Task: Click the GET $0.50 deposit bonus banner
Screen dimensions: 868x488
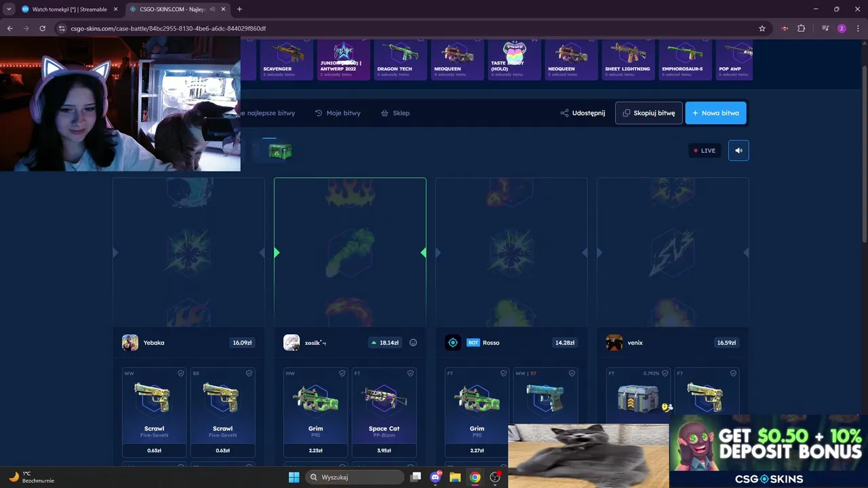Action: click(768, 451)
